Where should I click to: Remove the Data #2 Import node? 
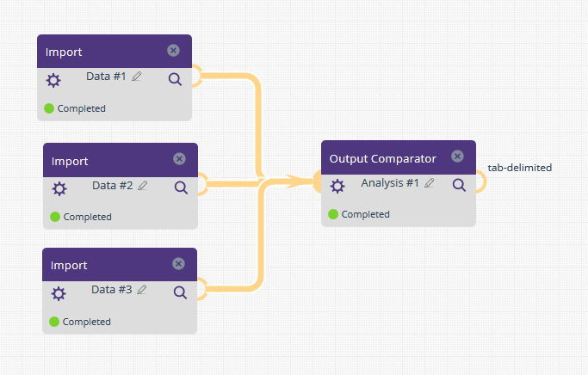pyautogui.click(x=179, y=159)
